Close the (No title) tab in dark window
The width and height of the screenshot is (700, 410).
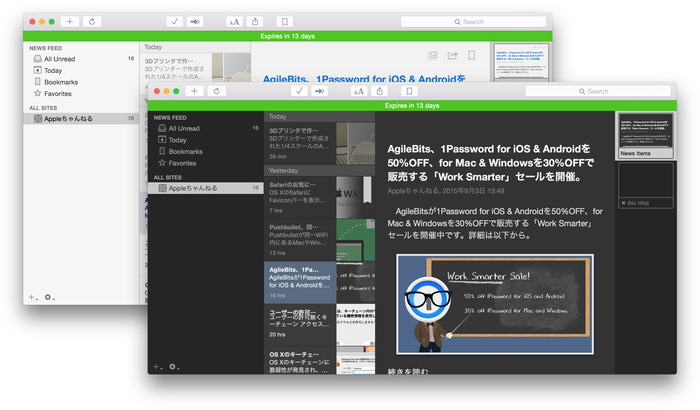[x=623, y=203]
